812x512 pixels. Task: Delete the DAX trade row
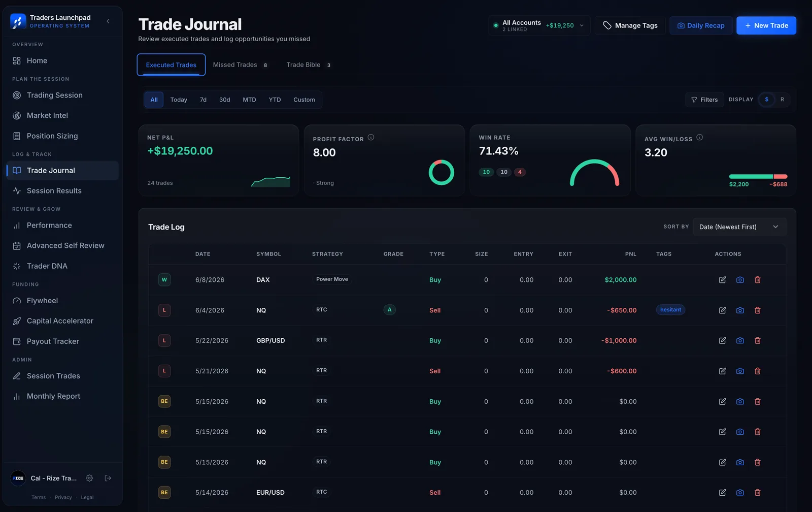click(758, 280)
